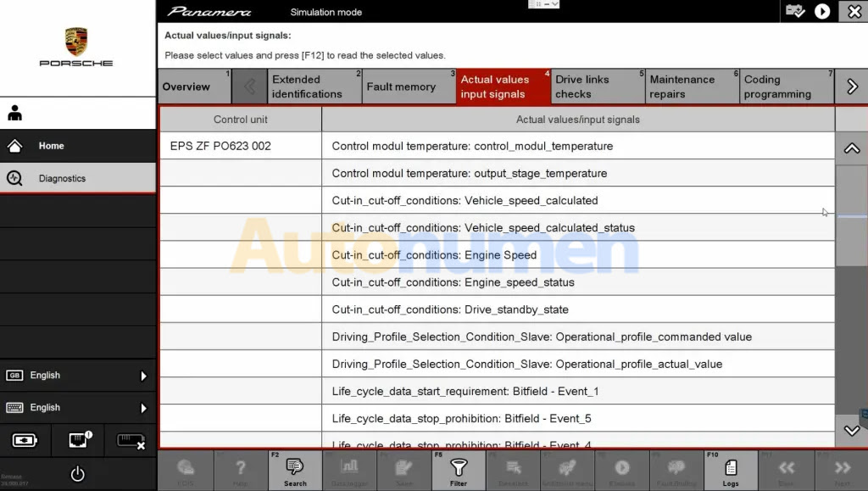This screenshot has height=491, width=868.
Task: Click the power icon in sidebar
Action: click(77, 474)
